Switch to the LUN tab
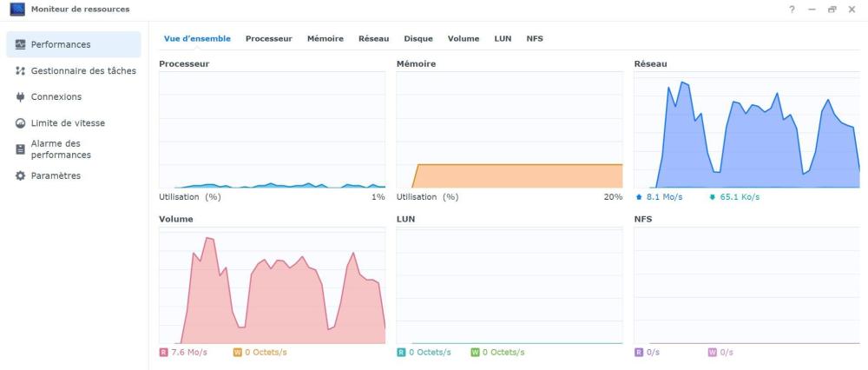 [503, 39]
